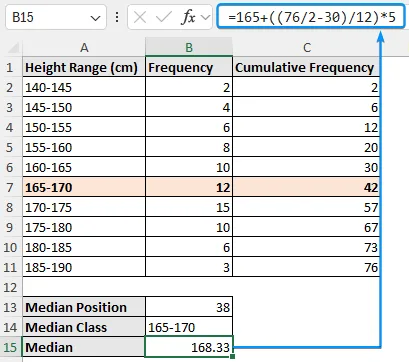This screenshot has height=362, width=409.
Task: Select cumulative frequency cell with value 30
Action: (x=306, y=167)
